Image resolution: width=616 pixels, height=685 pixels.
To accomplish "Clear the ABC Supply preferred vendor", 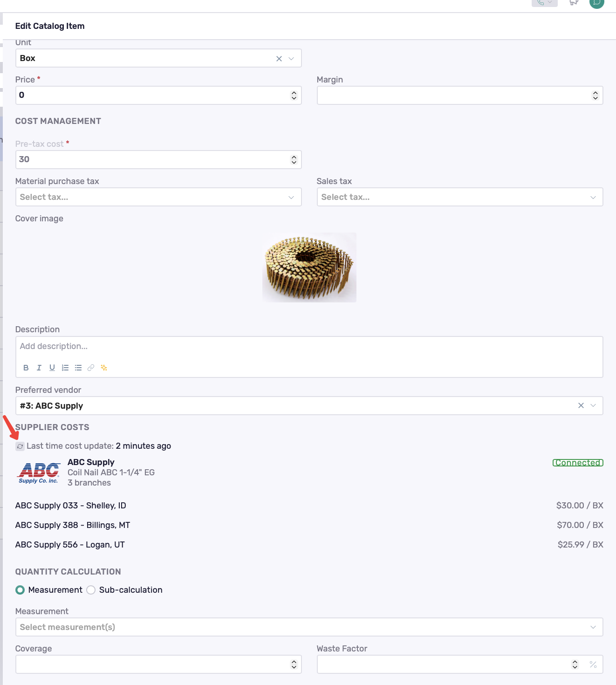I will click(581, 405).
